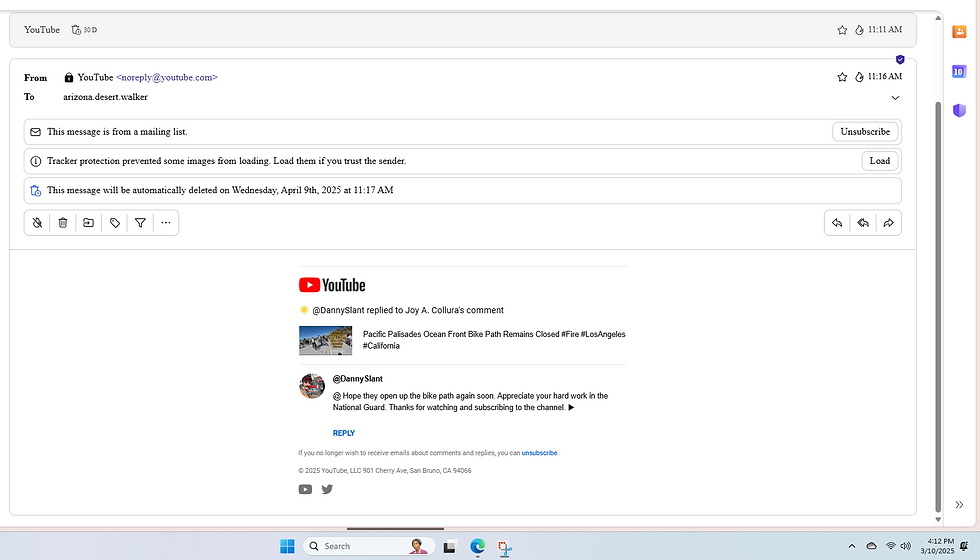The image size is (980, 560).
Task: Reply to the message
Action: [x=837, y=222]
